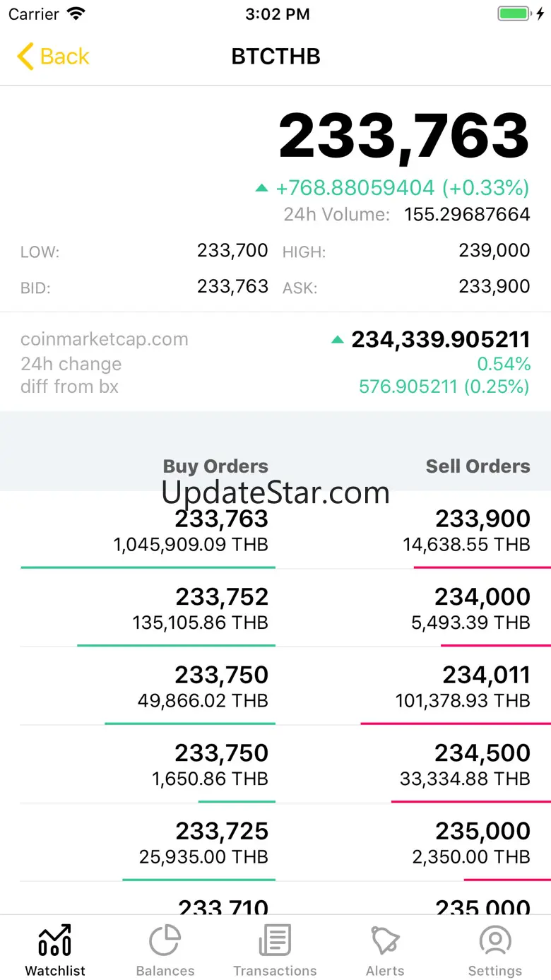Tap the Sell Orders column header
This screenshot has width=551, height=980.
click(x=478, y=466)
